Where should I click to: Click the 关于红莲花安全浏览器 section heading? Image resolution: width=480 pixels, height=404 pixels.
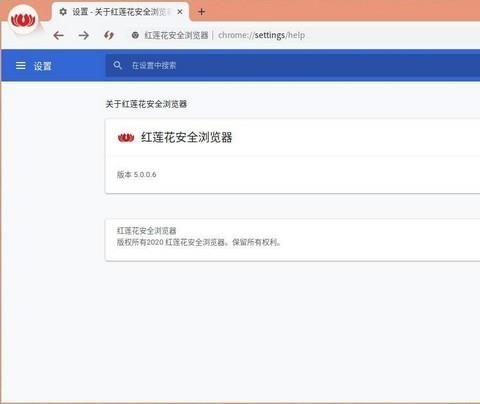[146, 104]
